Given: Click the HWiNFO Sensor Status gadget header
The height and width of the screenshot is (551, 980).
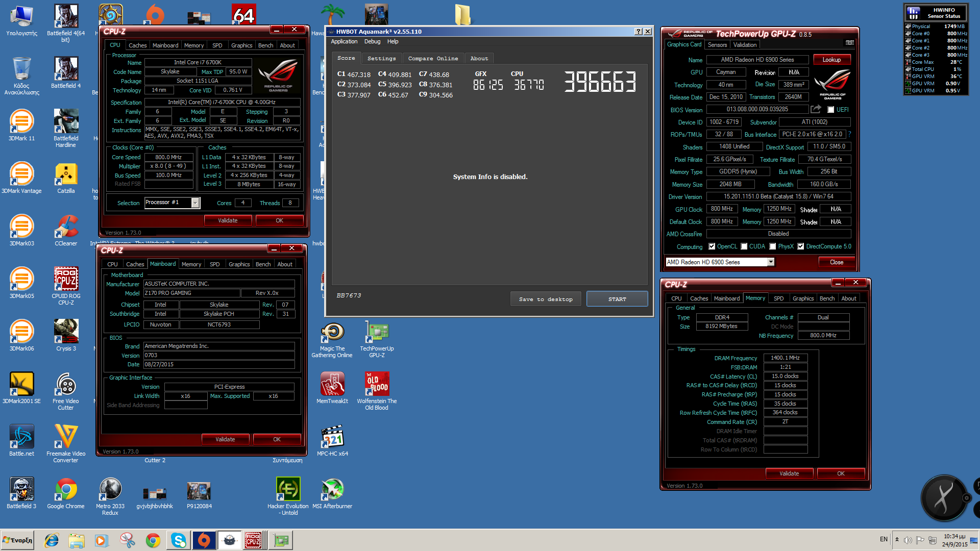Looking at the screenshot, I should point(936,13).
